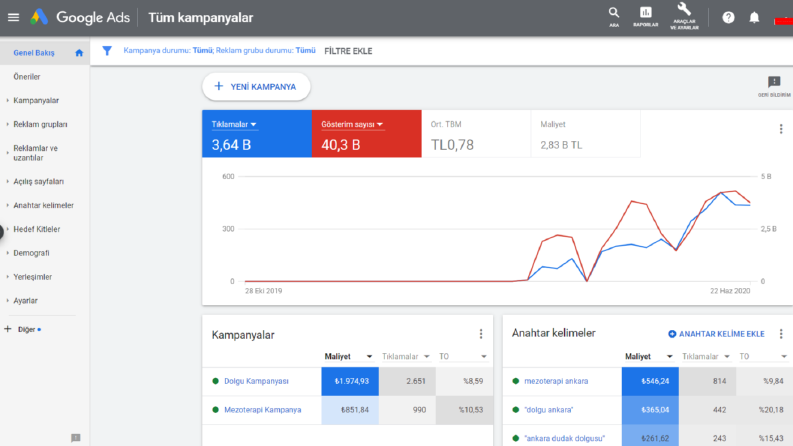Image resolution: width=793 pixels, height=446 pixels.
Task: Click the feedback icon at sidebar bottom
Action: (75, 438)
